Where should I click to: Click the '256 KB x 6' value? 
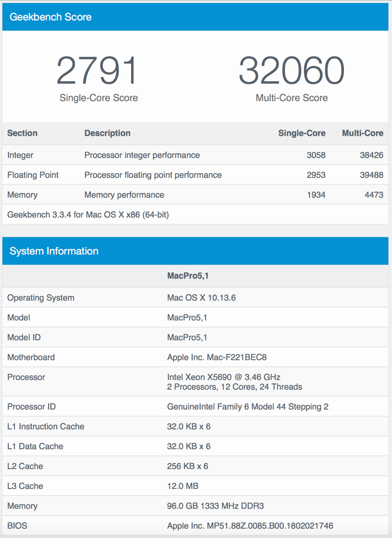pos(188,466)
